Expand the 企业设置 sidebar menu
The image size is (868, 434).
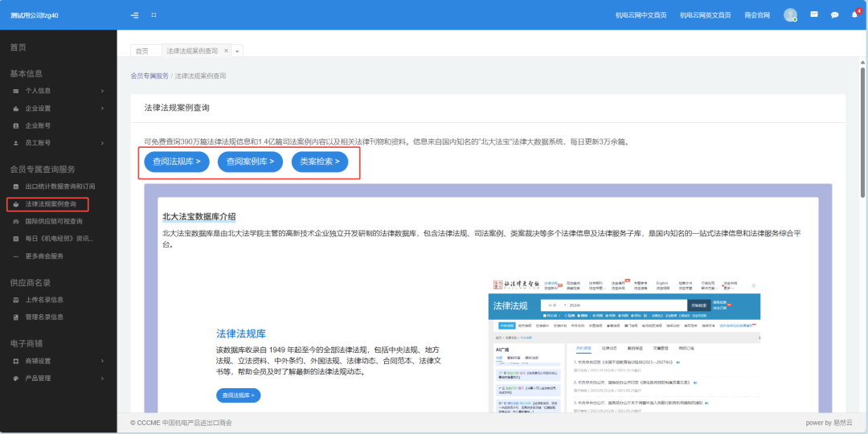[56, 108]
